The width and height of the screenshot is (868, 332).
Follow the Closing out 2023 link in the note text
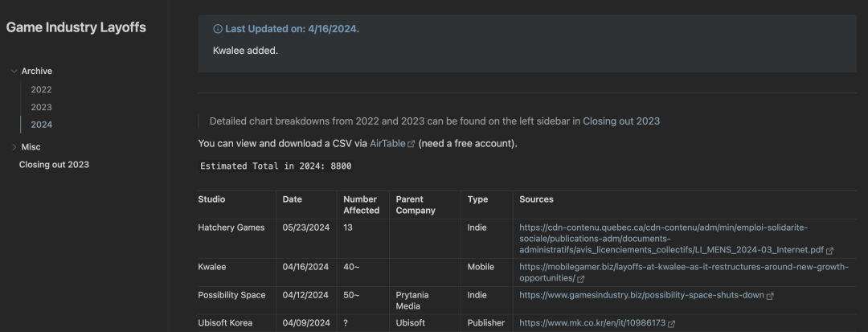[621, 121]
